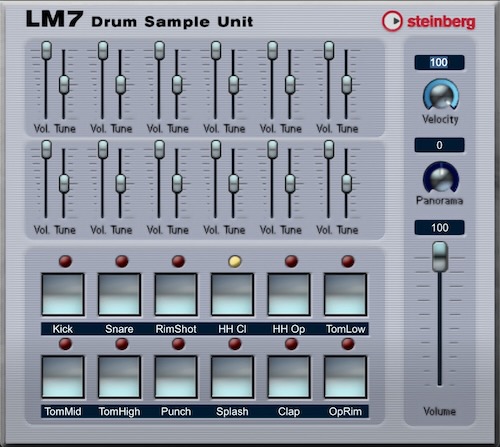The image size is (500, 447).
Task: Trigger the TomMid pad
Action: click(63, 377)
